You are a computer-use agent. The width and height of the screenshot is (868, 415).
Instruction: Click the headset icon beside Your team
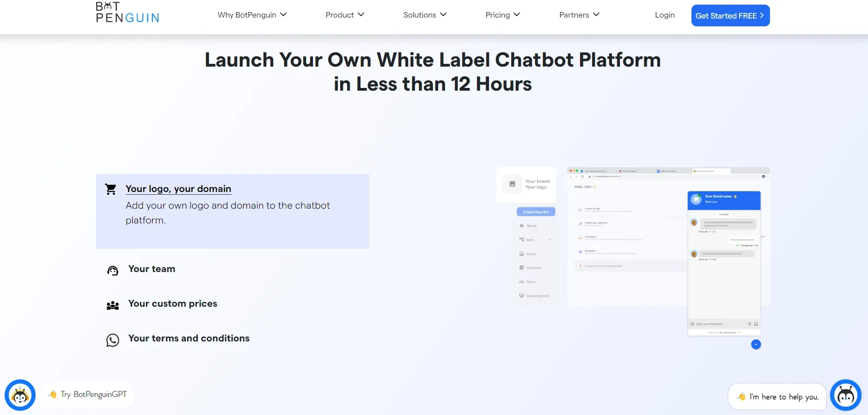pos(113,271)
